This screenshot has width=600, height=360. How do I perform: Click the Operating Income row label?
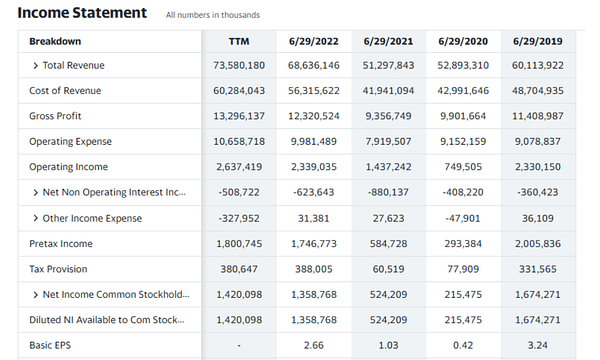tap(68, 167)
